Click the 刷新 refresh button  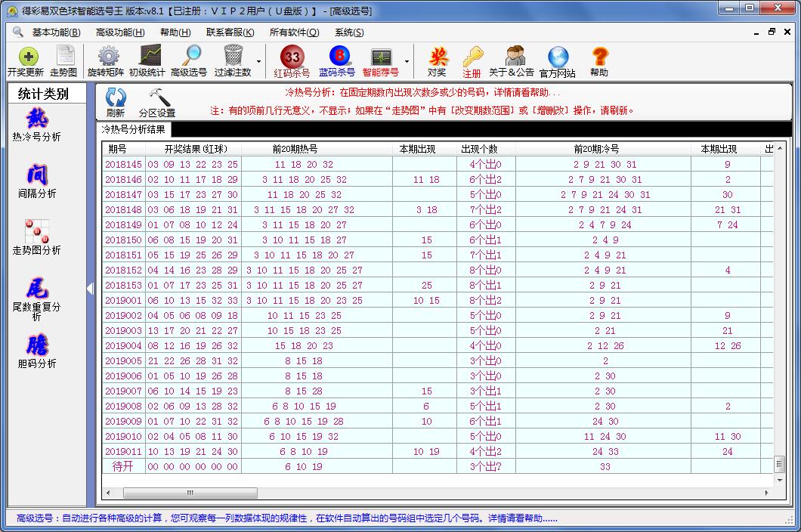116,102
